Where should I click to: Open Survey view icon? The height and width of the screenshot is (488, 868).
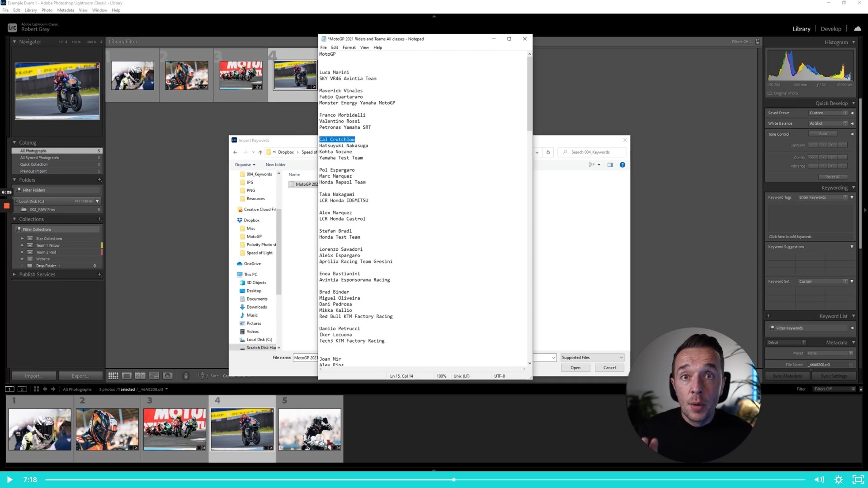click(154, 375)
